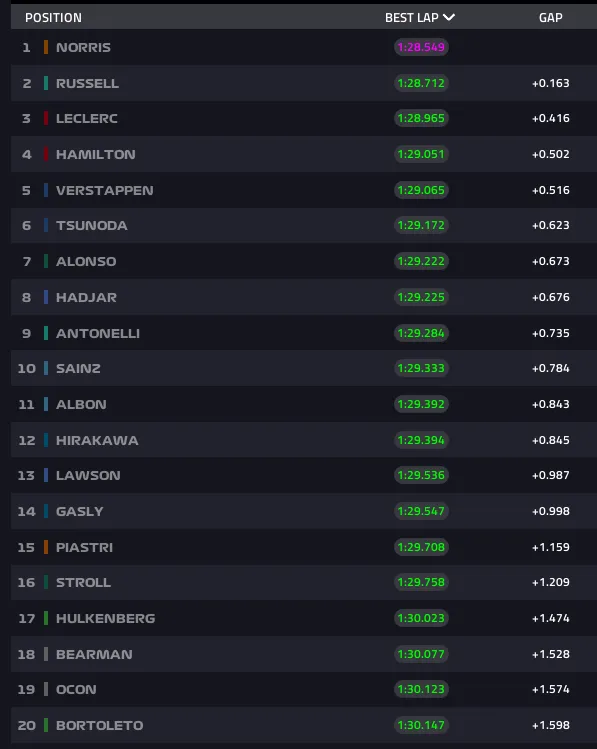This screenshot has width=597, height=749.
Task: Click the red team color bar beside Leclerc
Action: point(46,118)
